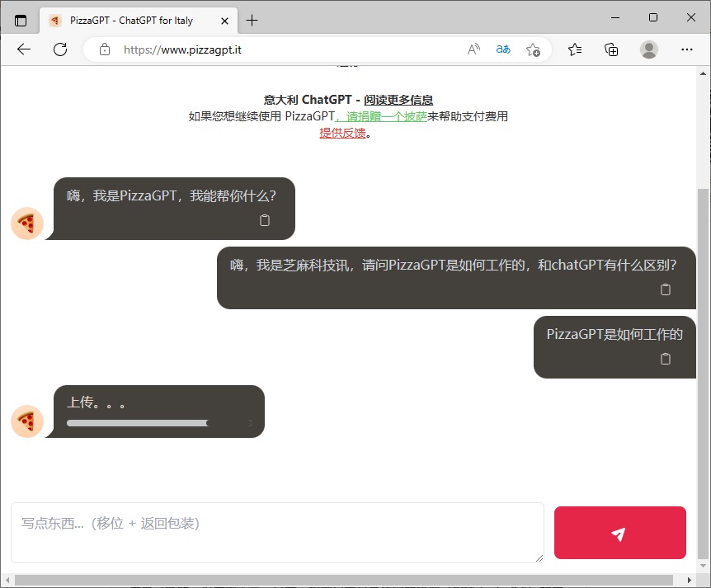Go back to the previous page
The width and height of the screenshot is (711, 588).
pos(24,49)
